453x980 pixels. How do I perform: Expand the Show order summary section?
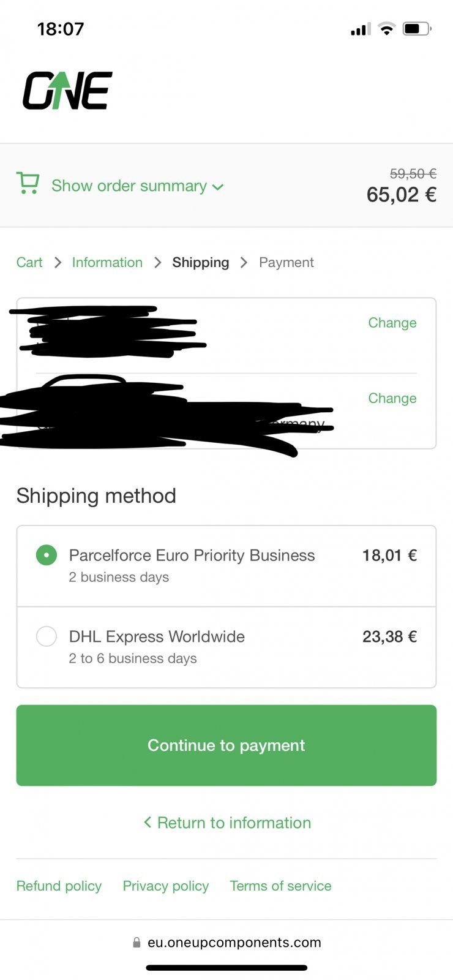point(129,186)
